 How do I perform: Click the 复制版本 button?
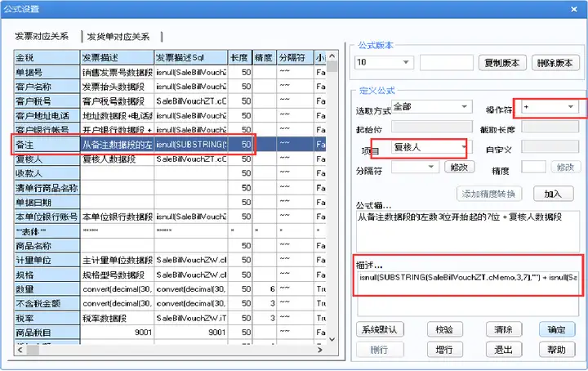coord(502,63)
